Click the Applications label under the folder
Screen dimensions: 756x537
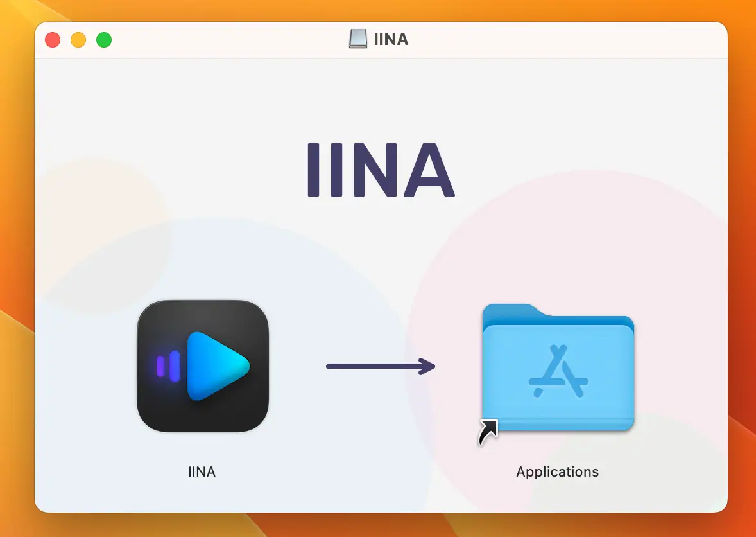557,472
